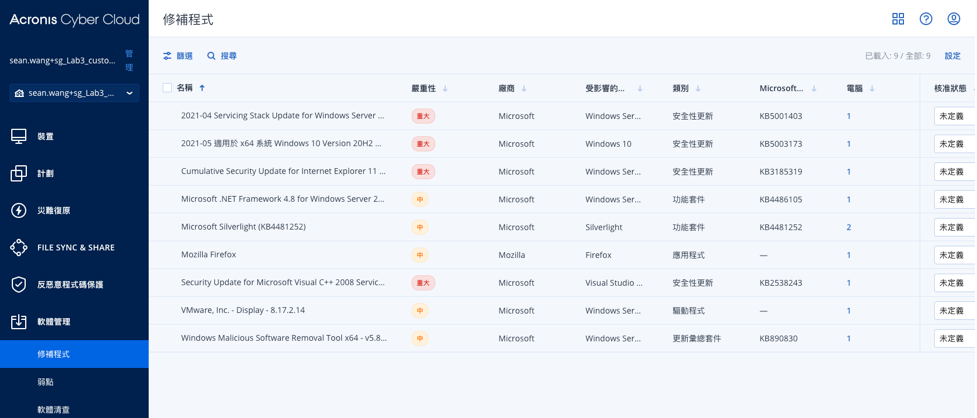Open approval dropdown for KB2538243 row
This screenshot has height=418, width=977.
tap(955, 283)
